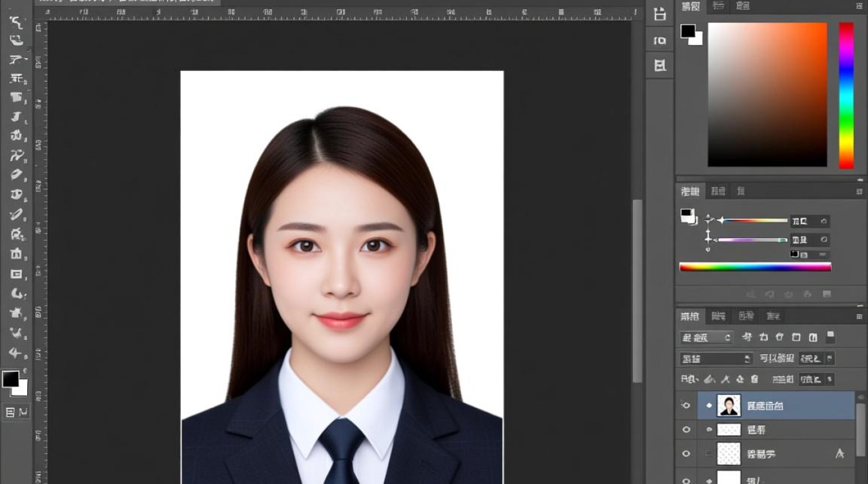Click the upper red-yellow slider in the middle panel
868x484 pixels.
753,221
